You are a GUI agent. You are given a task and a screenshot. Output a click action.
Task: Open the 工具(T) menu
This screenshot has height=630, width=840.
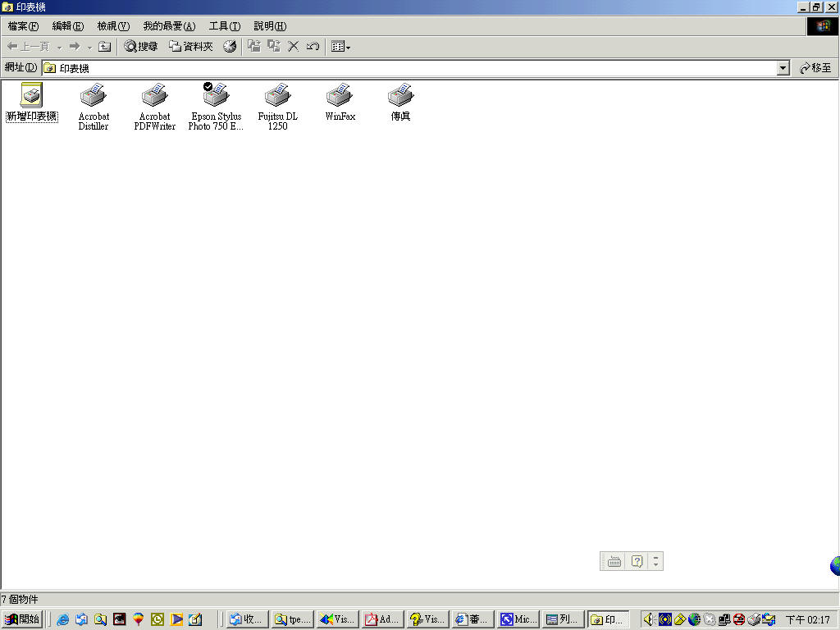225,26
